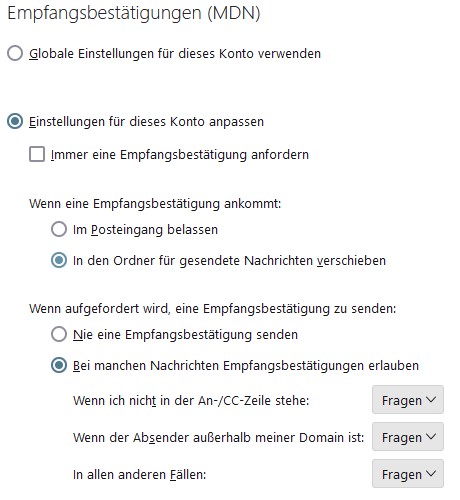The height and width of the screenshot is (500, 460).
Task: Pick 'In den Ordner für gesendete Nachrichten verschieben'
Action: pos(59,260)
